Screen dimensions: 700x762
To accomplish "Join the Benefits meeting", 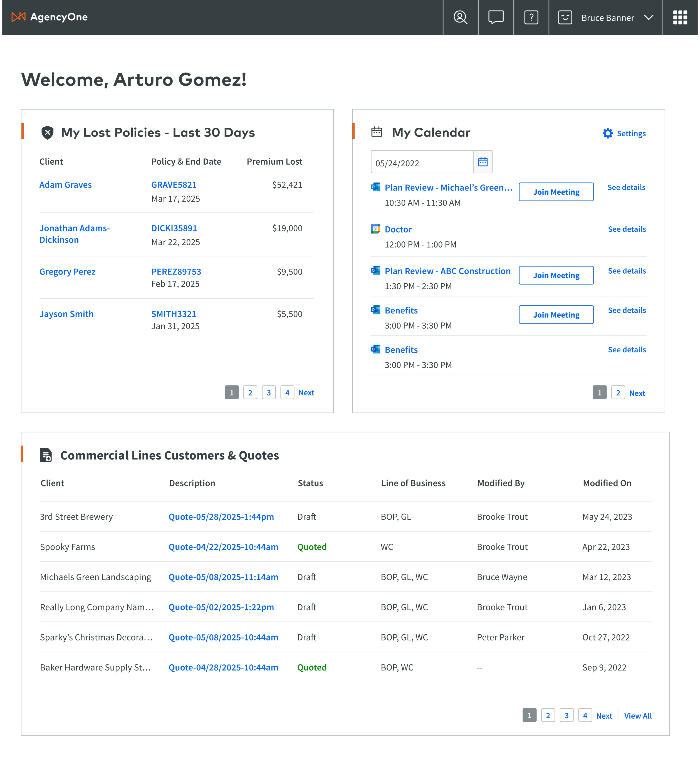I will click(556, 315).
